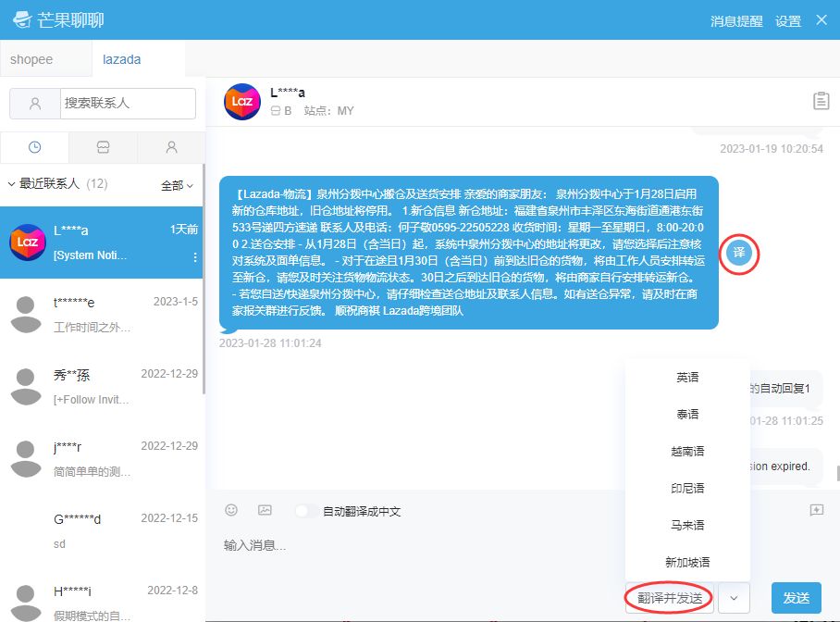Open the emoji picker icon

coord(230,510)
